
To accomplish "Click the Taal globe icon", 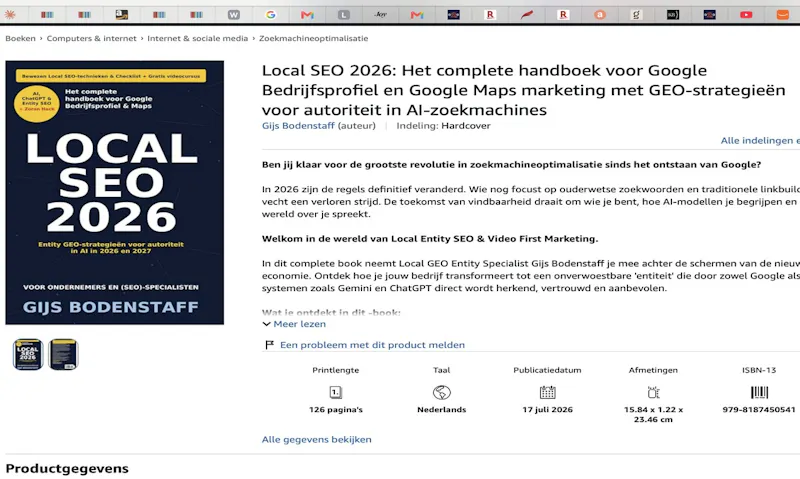I will click(x=442, y=392).
